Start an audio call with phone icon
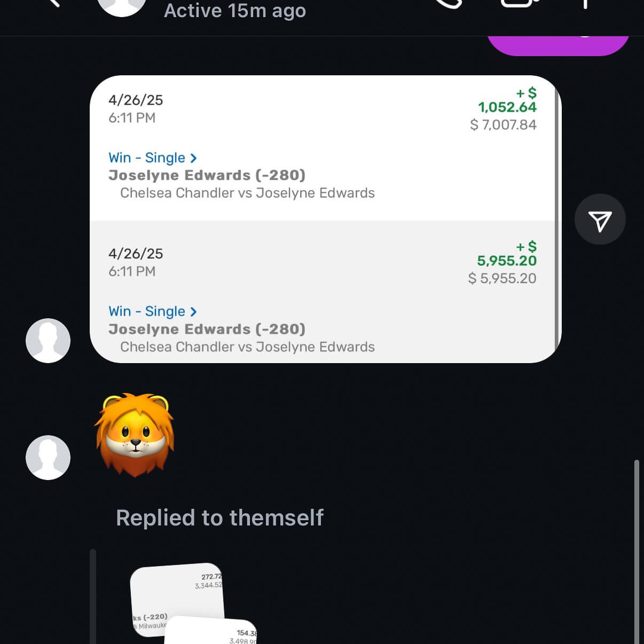 pos(449,3)
